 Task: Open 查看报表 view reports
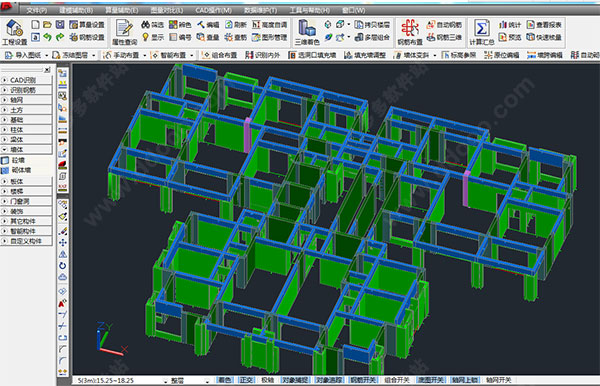pyautogui.click(x=544, y=25)
